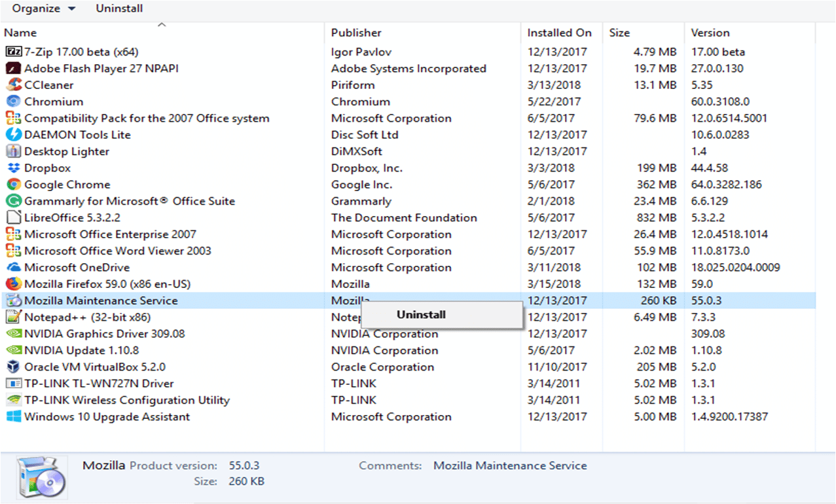The image size is (836, 504).
Task: Click the Adobe Flash Player icon
Action: pyautogui.click(x=14, y=68)
